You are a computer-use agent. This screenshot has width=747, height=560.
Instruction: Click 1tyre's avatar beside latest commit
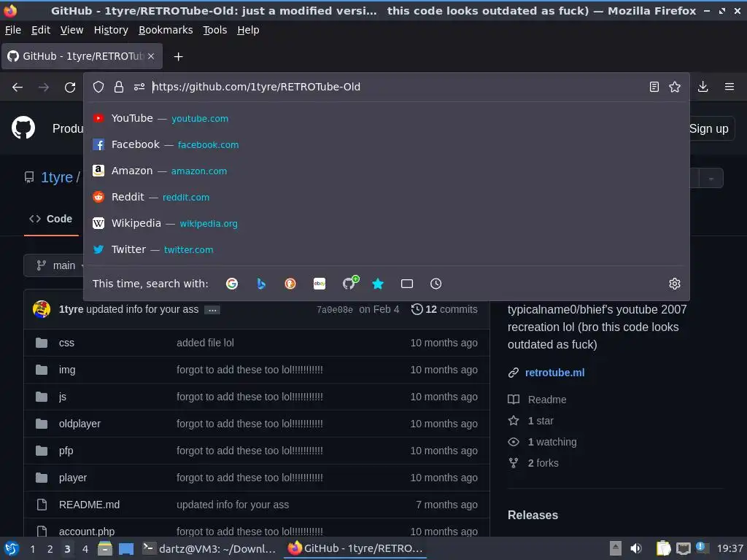coord(42,309)
